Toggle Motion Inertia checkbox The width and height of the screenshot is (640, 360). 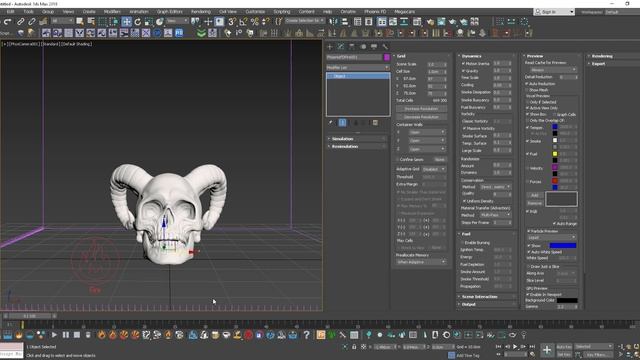coord(463,64)
